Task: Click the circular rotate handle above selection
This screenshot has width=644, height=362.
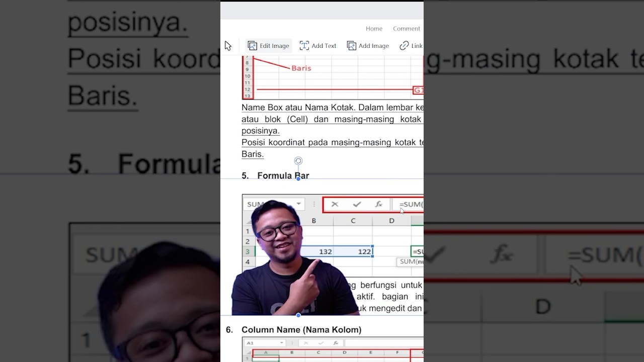Action: [298, 161]
